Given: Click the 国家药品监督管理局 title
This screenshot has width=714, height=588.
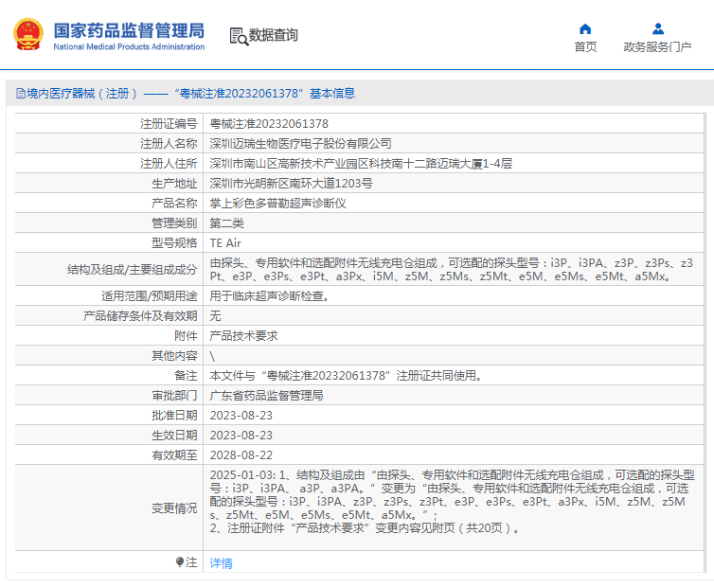Looking at the screenshot, I should point(129,30).
